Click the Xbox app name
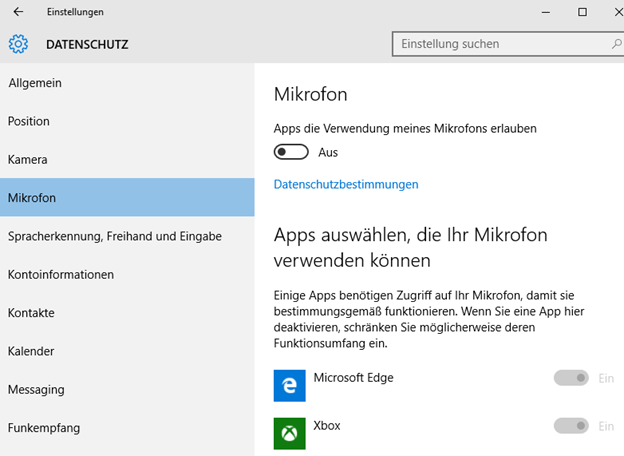 (327, 425)
